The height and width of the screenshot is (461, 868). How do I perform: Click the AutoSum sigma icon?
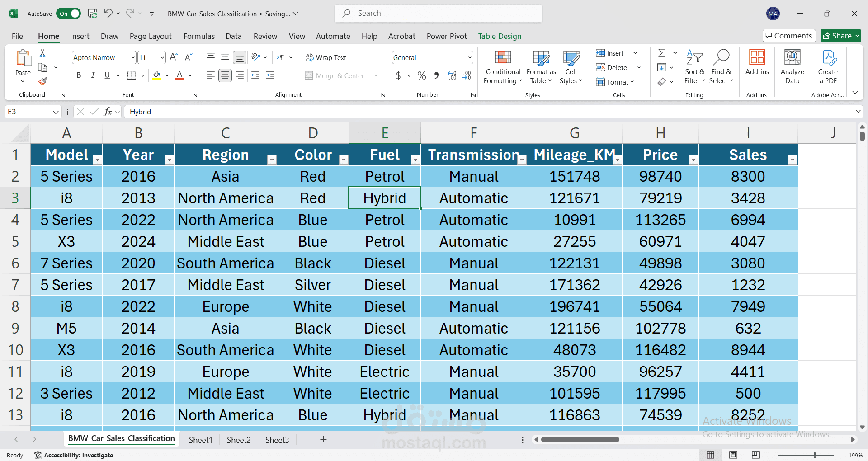coord(662,53)
